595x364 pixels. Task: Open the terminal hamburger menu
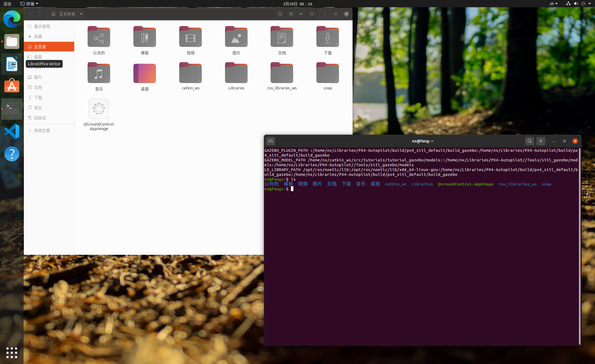click(x=541, y=141)
